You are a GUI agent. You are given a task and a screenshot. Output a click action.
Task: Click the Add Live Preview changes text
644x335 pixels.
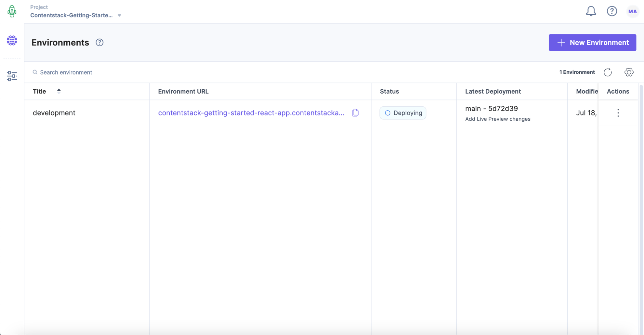(497, 119)
